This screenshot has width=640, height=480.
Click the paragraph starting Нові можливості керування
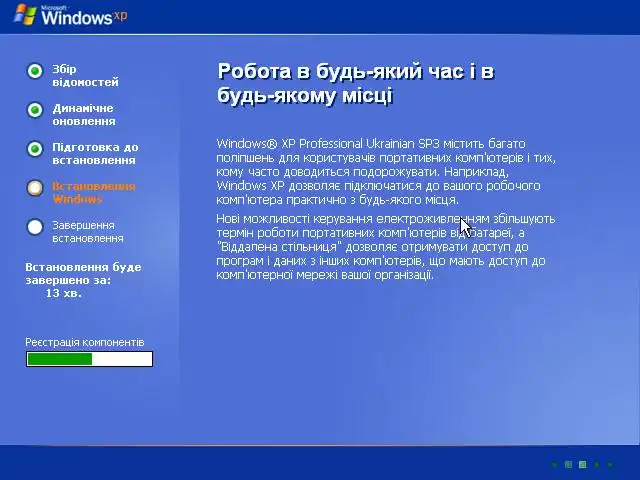click(386, 247)
